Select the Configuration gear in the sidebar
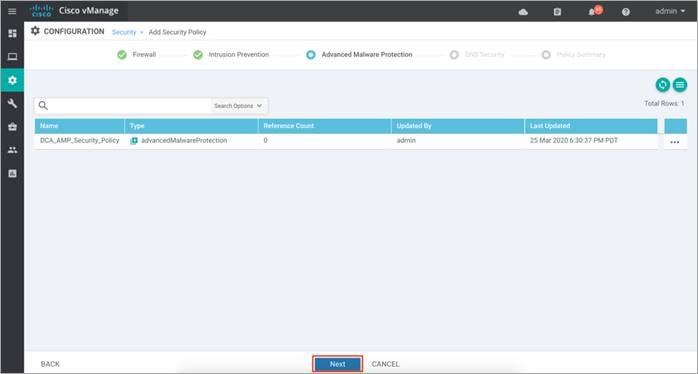The width and height of the screenshot is (698, 374). [x=12, y=80]
